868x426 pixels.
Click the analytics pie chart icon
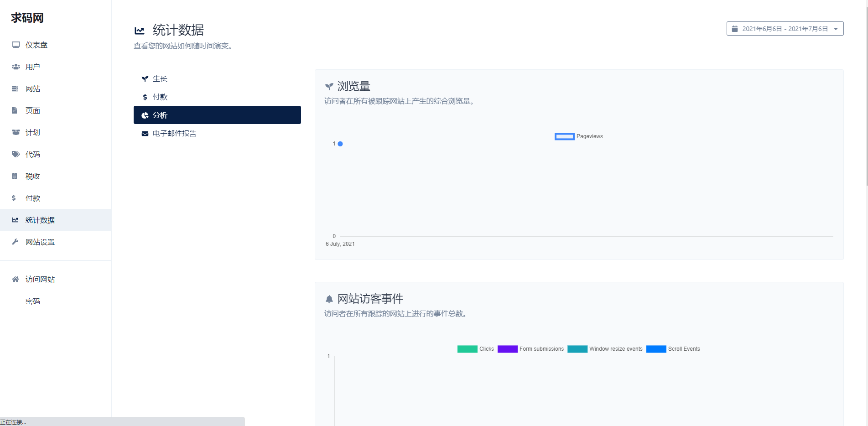coord(145,115)
